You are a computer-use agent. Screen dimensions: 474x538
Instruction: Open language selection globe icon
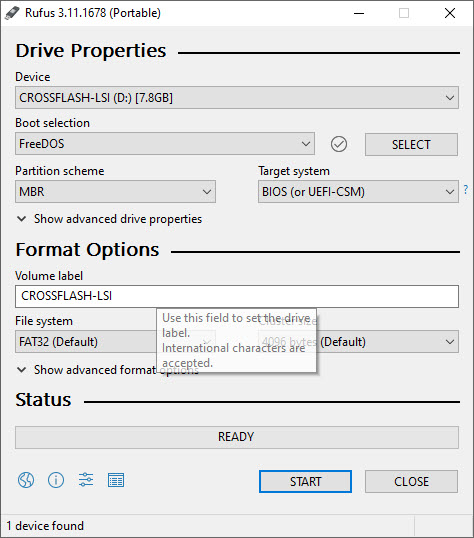26,480
